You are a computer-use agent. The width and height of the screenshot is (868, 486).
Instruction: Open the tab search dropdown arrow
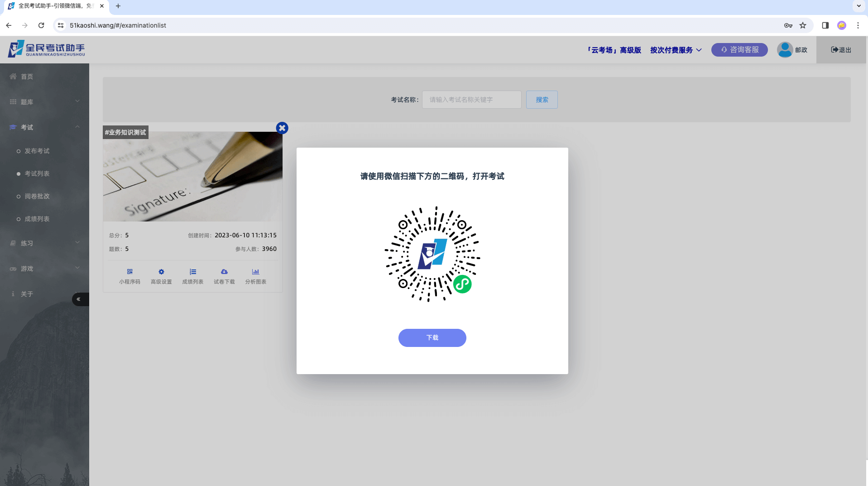(x=859, y=6)
